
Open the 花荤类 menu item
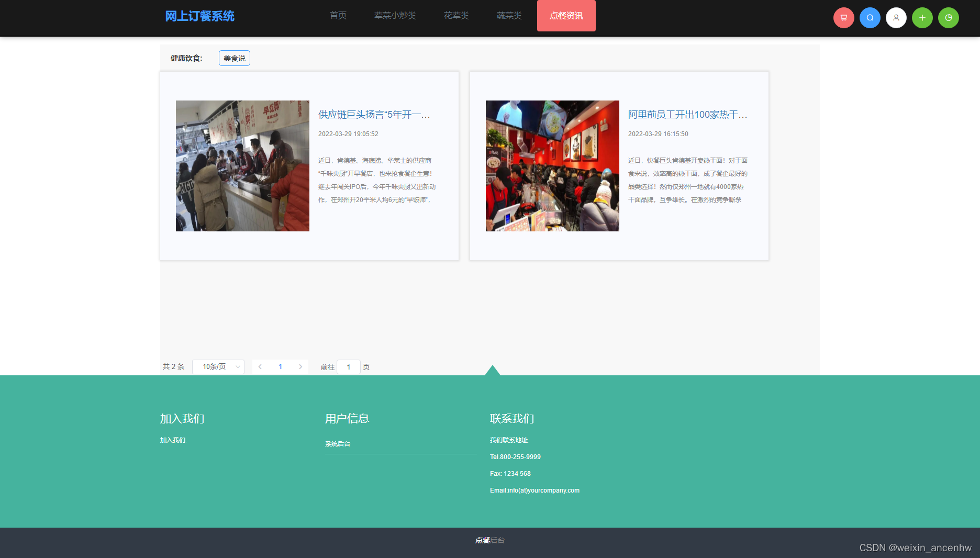click(x=456, y=16)
